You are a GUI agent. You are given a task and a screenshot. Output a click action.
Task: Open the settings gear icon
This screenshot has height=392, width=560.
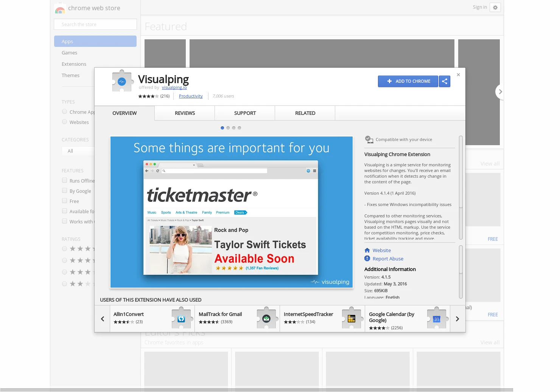495,8
